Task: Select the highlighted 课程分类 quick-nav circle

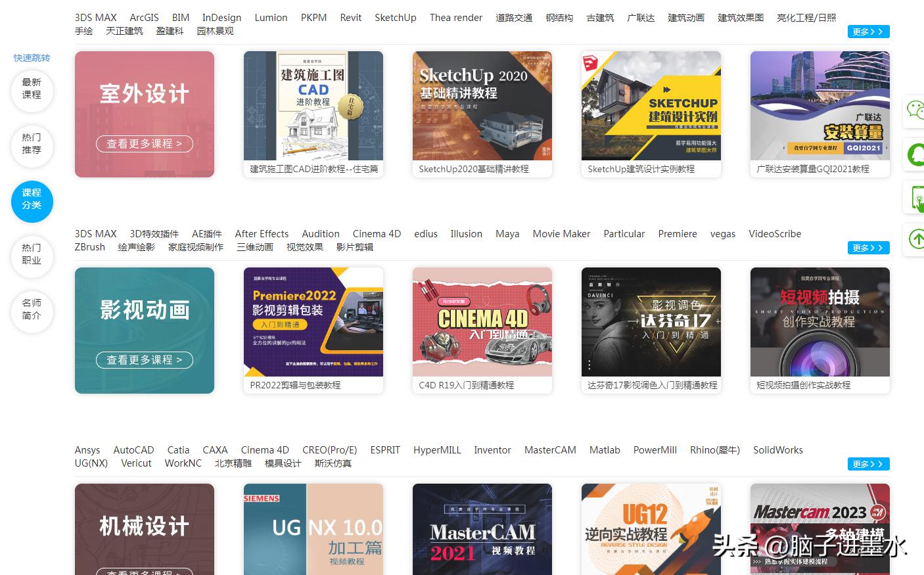Action: 32,199
